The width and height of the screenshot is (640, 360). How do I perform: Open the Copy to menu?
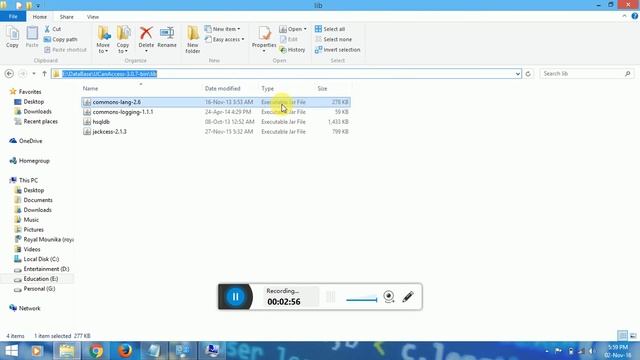(x=123, y=40)
